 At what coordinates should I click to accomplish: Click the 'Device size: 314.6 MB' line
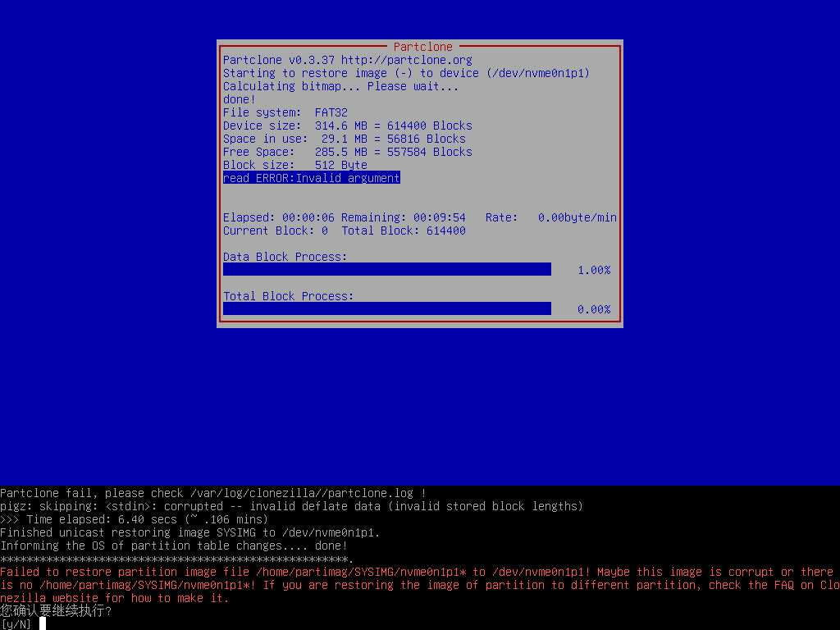pos(348,126)
